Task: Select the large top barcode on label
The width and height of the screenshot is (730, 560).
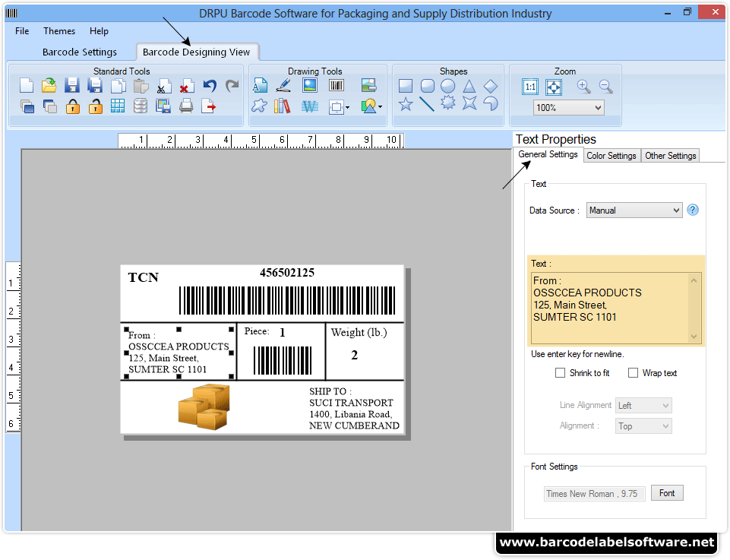Action: pos(287,300)
